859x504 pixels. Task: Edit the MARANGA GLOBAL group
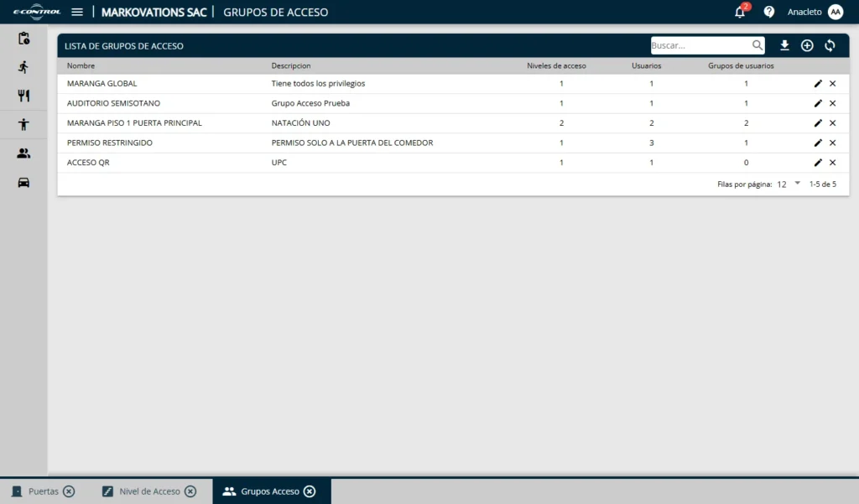[x=818, y=84]
